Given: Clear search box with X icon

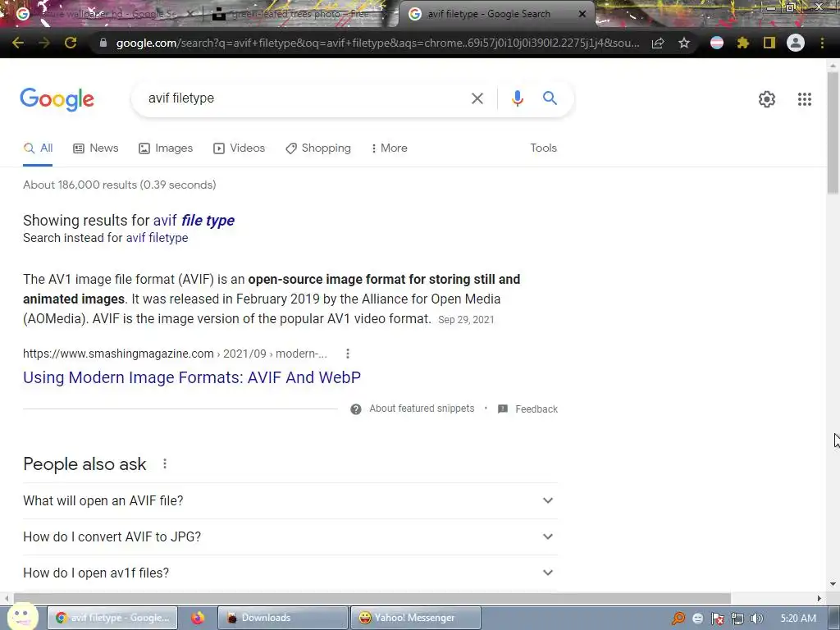Looking at the screenshot, I should 477,98.
